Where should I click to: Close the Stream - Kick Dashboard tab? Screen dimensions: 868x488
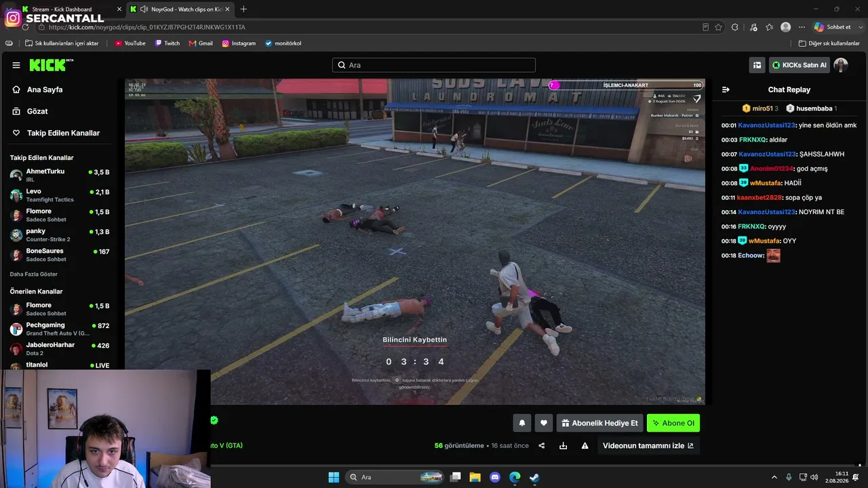tap(119, 9)
